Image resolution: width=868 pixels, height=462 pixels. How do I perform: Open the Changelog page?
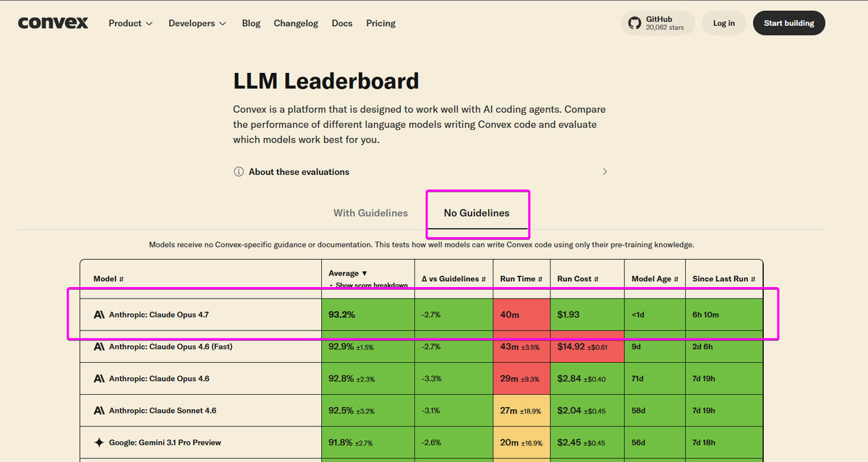click(x=296, y=23)
